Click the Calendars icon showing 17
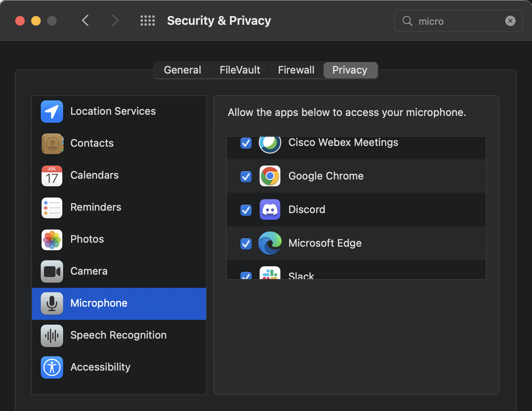The width and height of the screenshot is (532, 411). point(52,176)
